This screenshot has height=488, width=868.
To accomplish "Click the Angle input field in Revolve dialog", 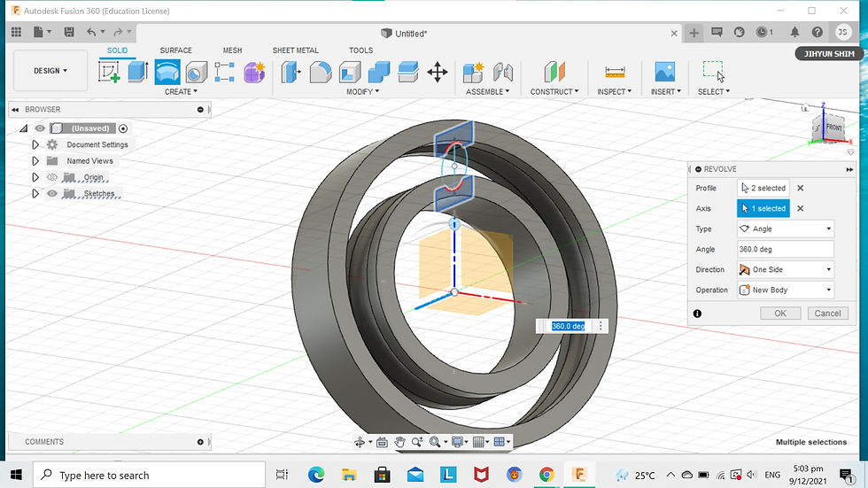I will 786,250.
